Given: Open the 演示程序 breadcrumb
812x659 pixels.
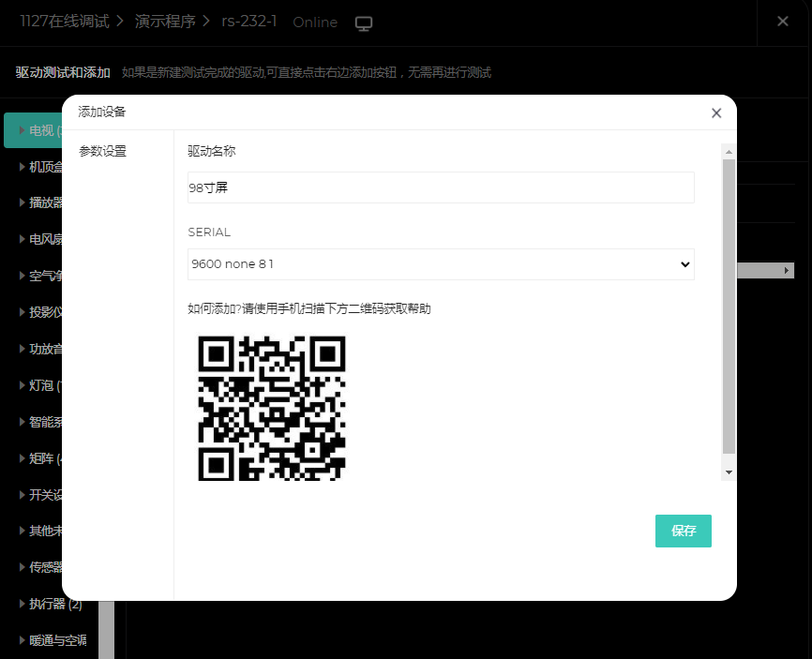Looking at the screenshot, I should tap(165, 22).
